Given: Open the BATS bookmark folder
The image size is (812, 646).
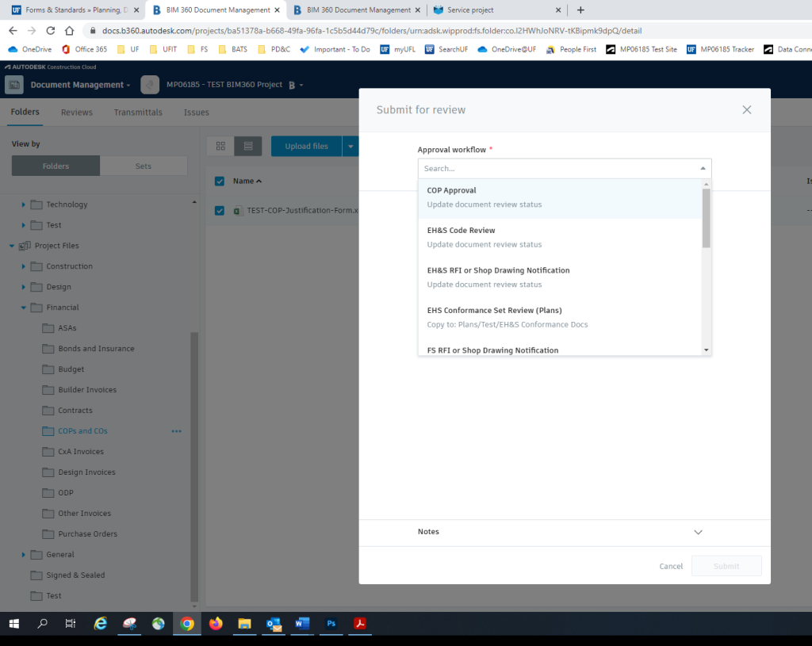Looking at the screenshot, I should 232,49.
